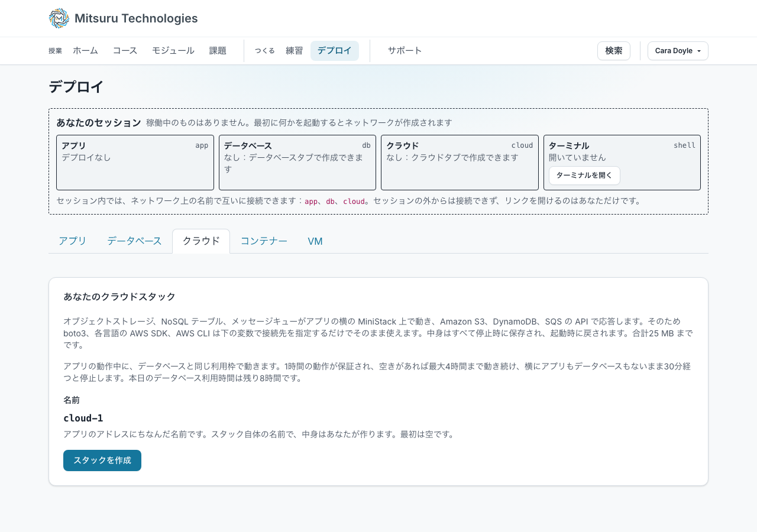Click the 'shell' label on the terminal card

(684, 145)
